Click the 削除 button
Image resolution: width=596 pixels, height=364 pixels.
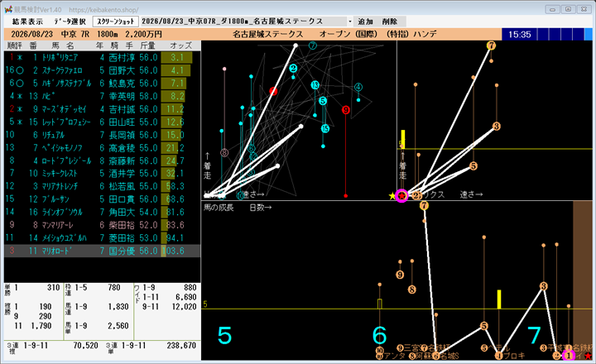coord(390,22)
